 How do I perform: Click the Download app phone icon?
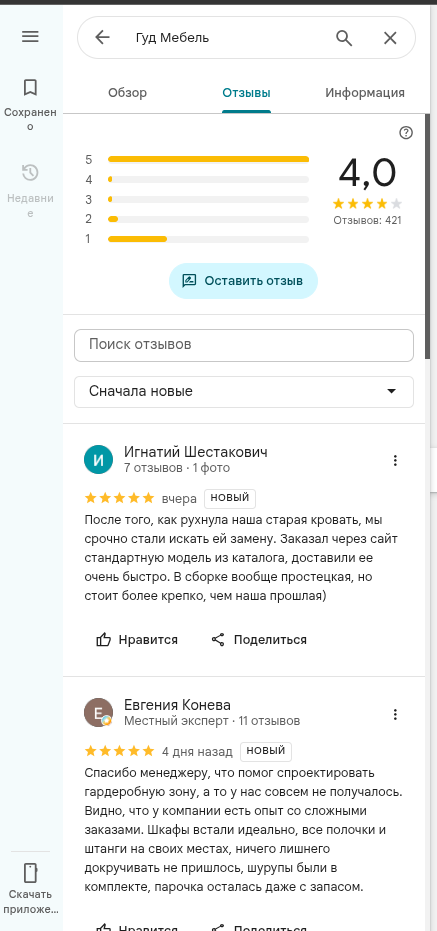30,873
